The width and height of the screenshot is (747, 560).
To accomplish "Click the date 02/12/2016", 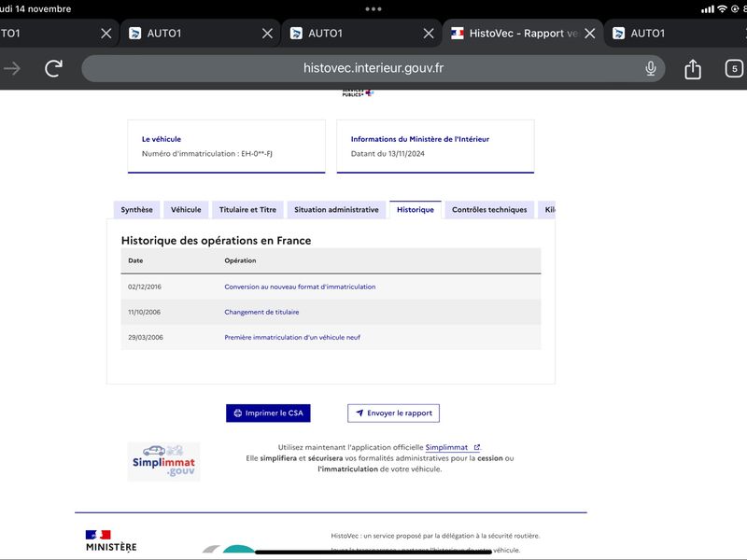I will click(x=145, y=287).
